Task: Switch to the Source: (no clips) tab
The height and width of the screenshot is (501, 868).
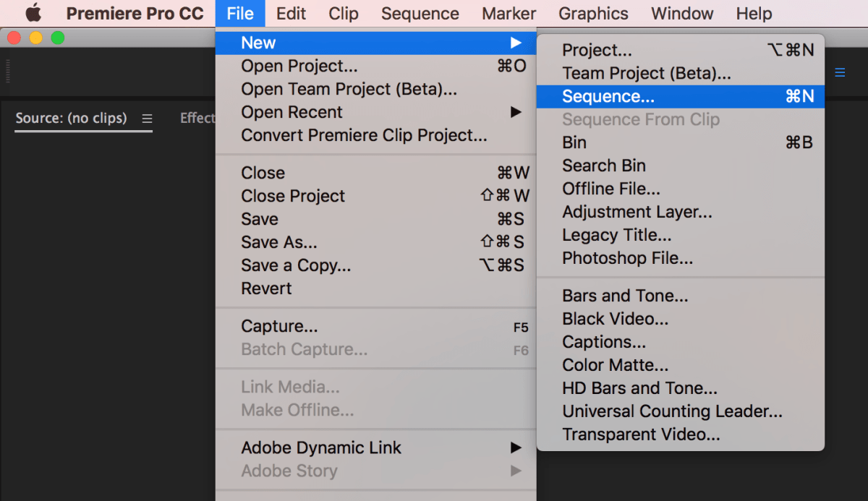Action: pyautogui.click(x=71, y=119)
